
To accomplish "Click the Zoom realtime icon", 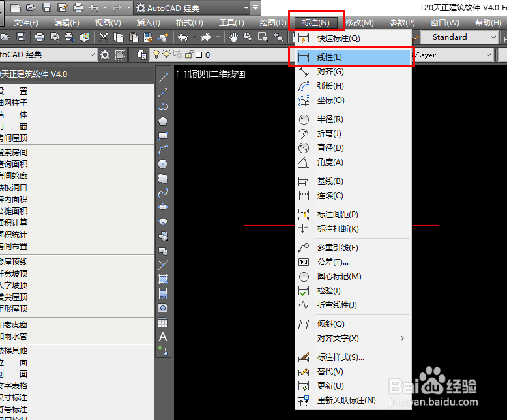I will point(248,37).
